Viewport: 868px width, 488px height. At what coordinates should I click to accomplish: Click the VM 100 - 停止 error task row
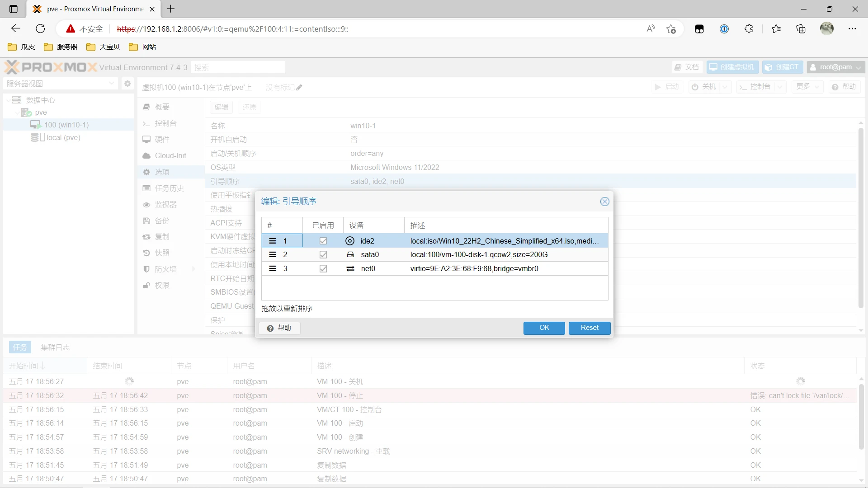coord(429,395)
